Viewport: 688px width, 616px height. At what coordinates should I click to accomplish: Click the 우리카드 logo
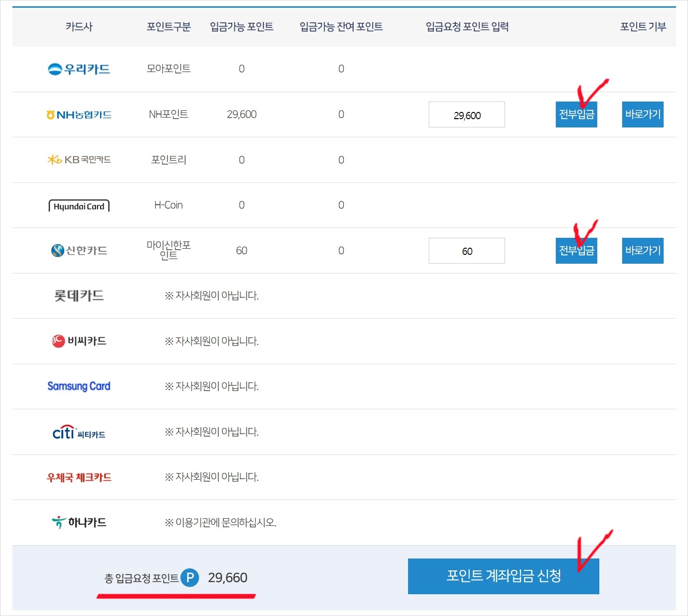(x=79, y=69)
